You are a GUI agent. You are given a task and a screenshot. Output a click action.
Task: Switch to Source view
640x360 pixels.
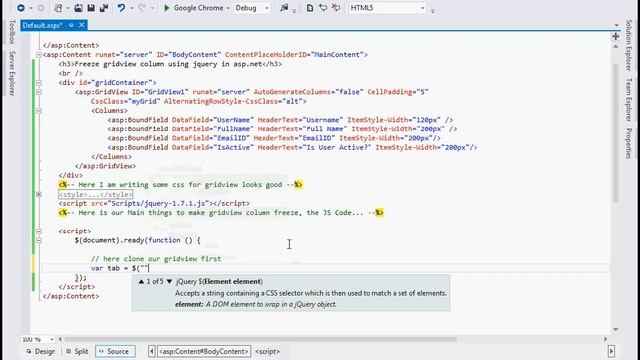point(114,351)
